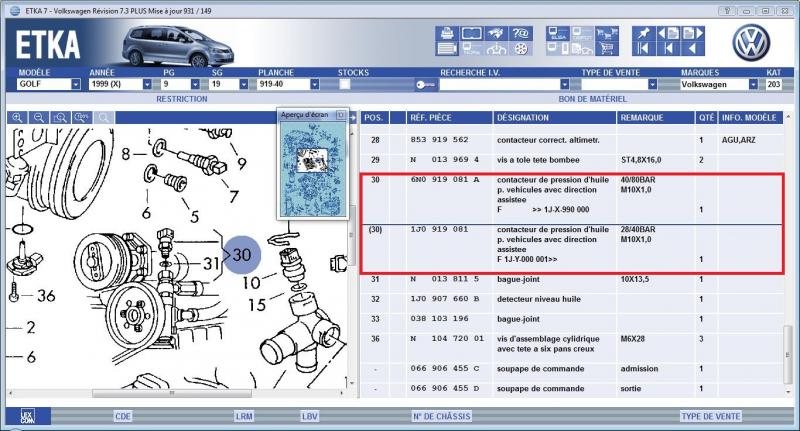This screenshot has width=800, height=431.
Task: Click the POS. column header
Action: [x=373, y=118]
